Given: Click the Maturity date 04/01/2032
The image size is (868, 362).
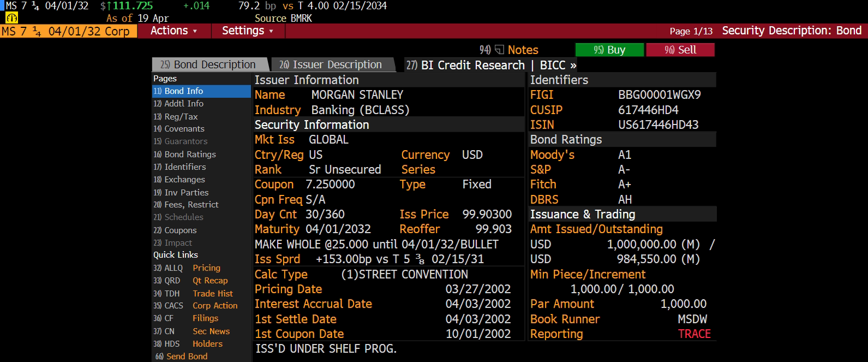Looking at the screenshot, I should click(x=338, y=229).
